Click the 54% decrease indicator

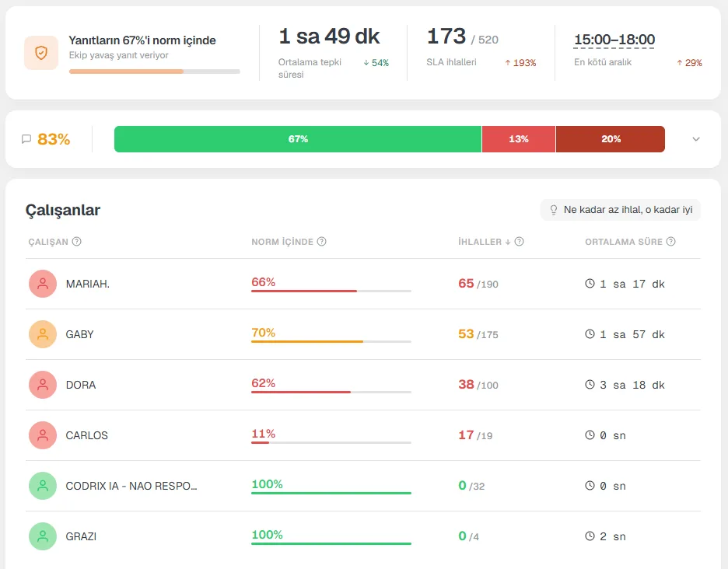[x=376, y=63]
